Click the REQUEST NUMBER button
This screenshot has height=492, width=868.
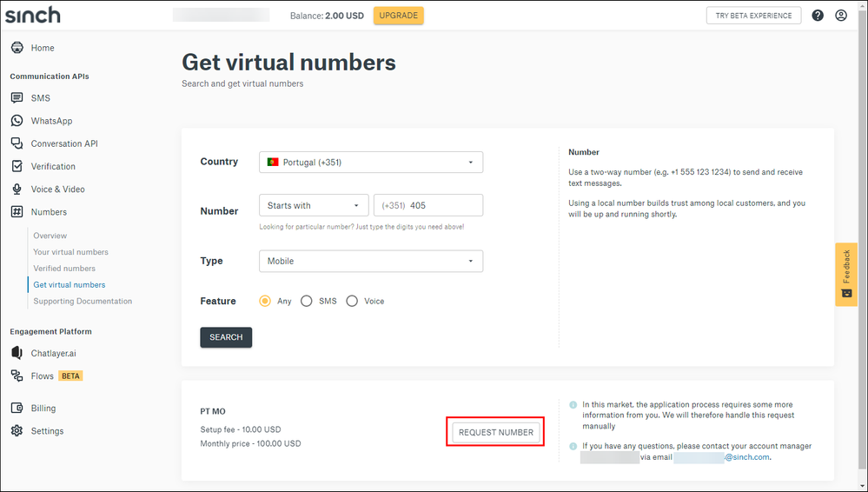click(x=496, y=432)
